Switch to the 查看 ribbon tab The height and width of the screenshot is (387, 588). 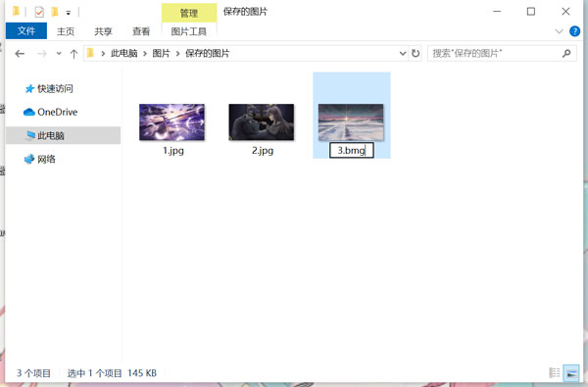click(141, 31)
